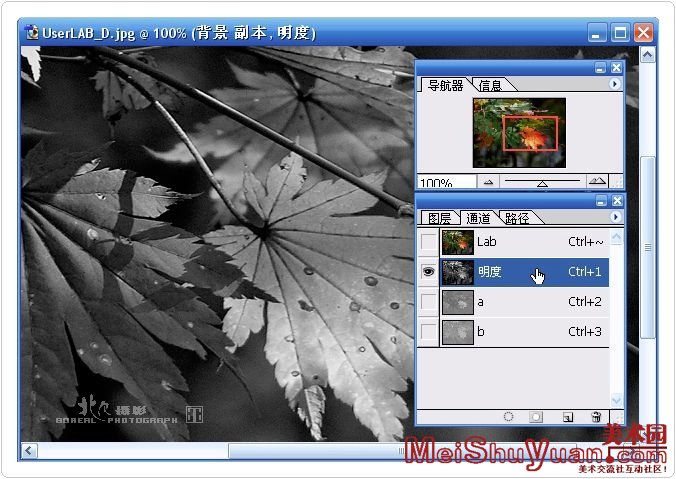This screenshot has width=676, height=479.
Task: Switch to the 导航器 tab
Action: coord(445,85)
